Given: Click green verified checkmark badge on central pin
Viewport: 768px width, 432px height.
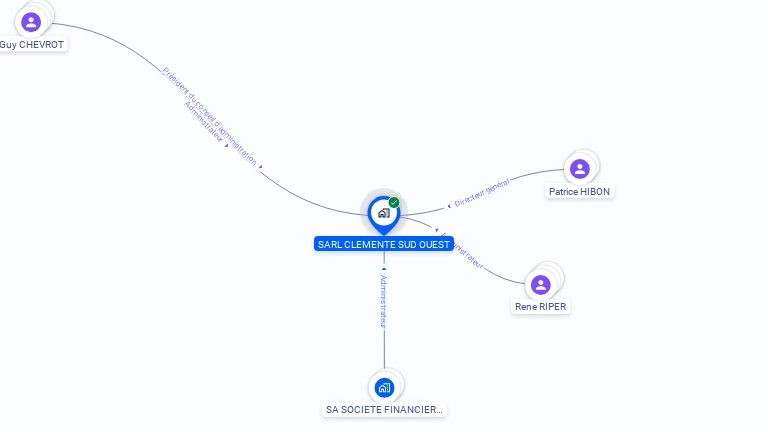Looking at the screenshot, I should (394, 202).
